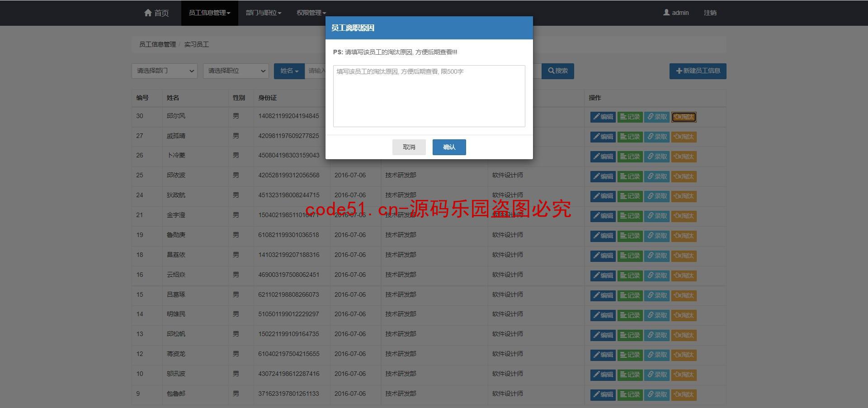The image size is (868, 408).
Task: Click 员工信息管理 breadcrumb link
Action: pyautogui.click(x=157, y=44)
